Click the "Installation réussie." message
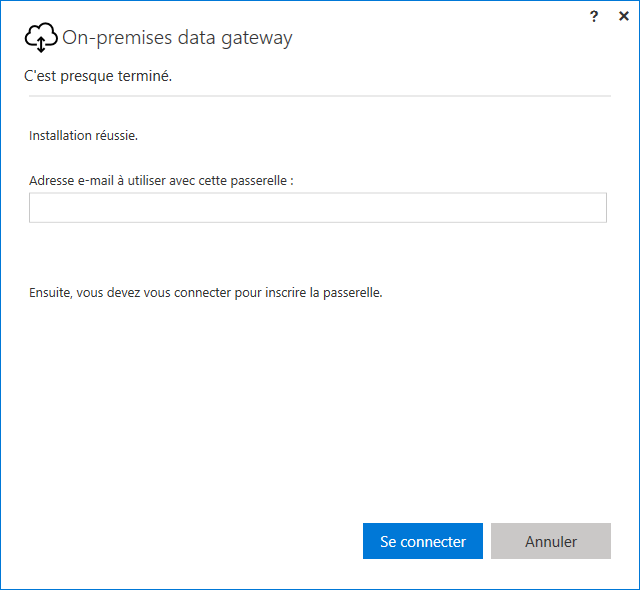The image size is (640, 590). (x=83, y=135)
